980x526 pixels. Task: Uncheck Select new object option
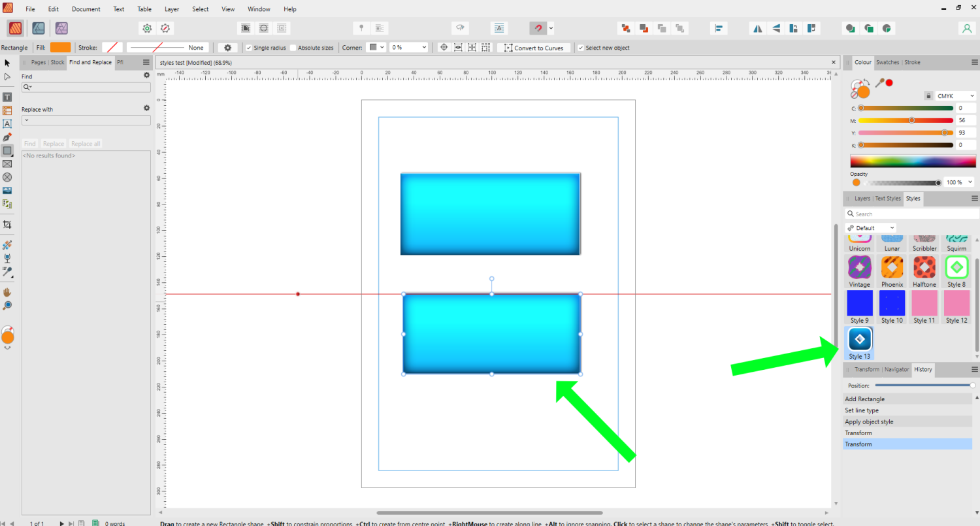pos(581,48)
